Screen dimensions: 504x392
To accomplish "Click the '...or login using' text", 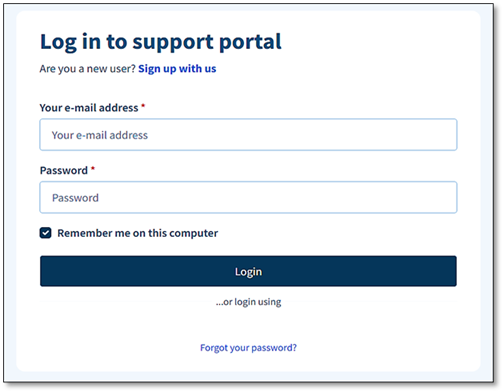I will [x=248, y=302].
